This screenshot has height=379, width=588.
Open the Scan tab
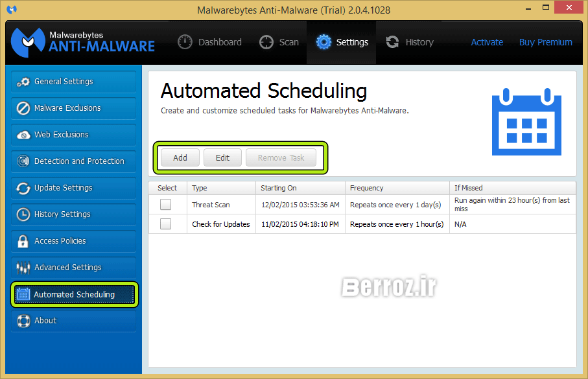(279, 42)
